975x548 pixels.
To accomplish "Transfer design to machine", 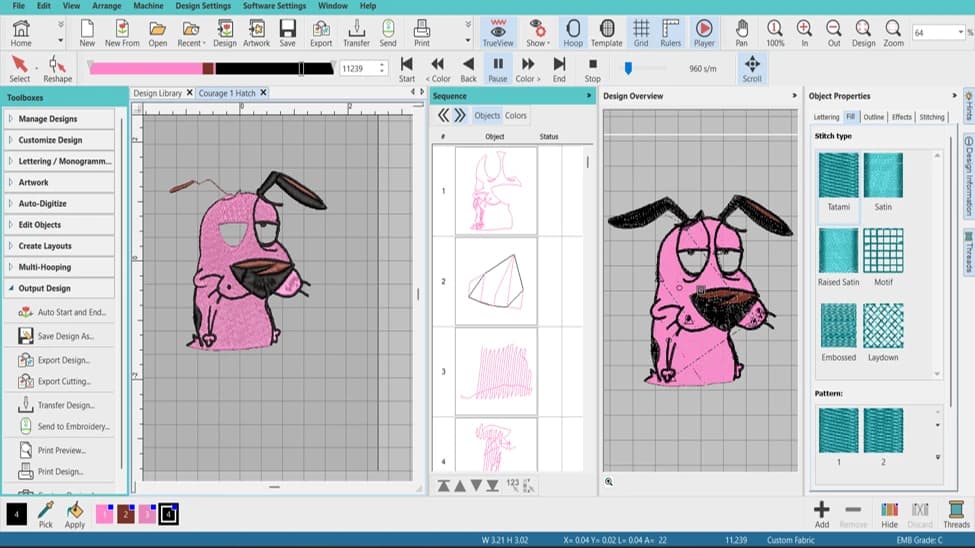I will 356,33.
